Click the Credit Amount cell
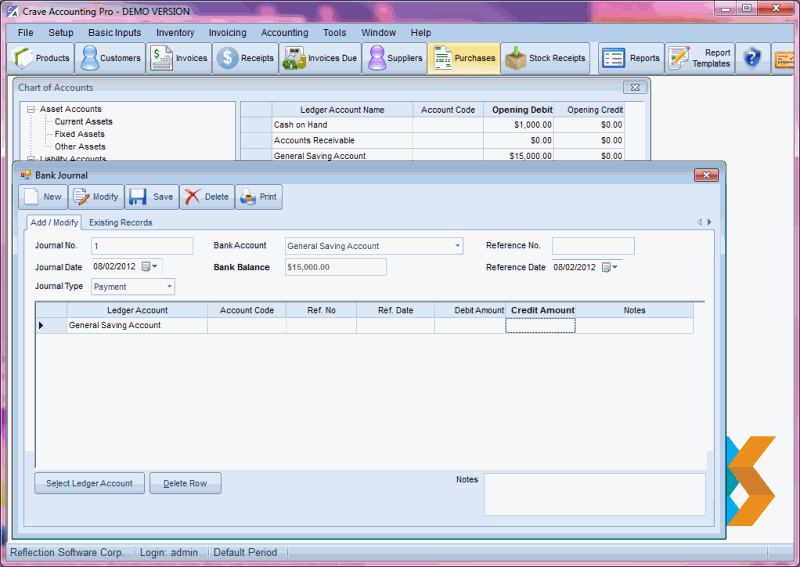 [x=540, y=326]
